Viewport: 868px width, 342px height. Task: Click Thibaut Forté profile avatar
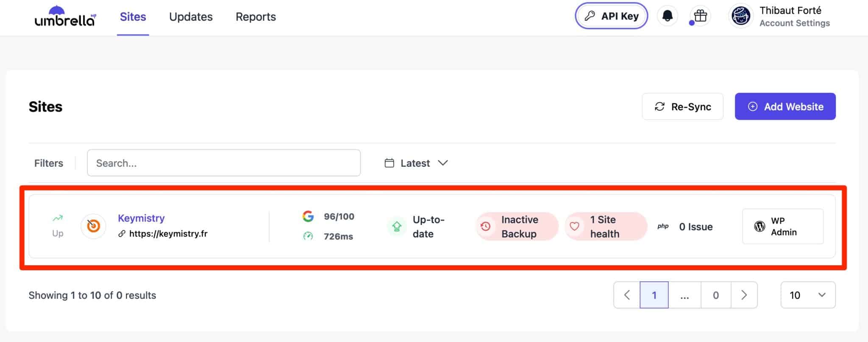(740, 17)
